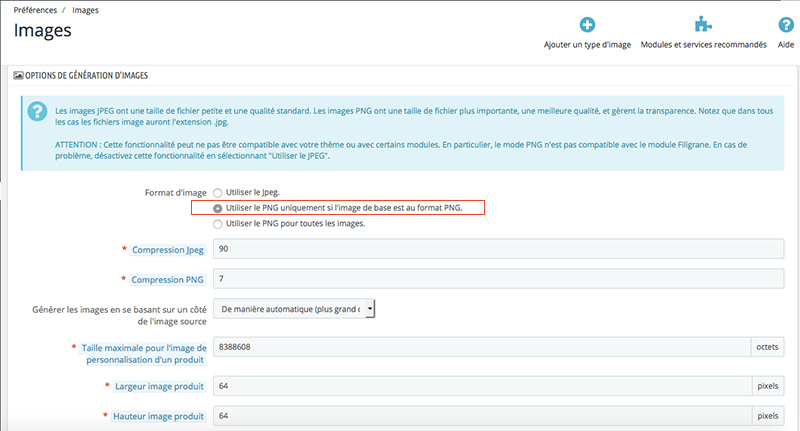Viewport: 800px width, 431px height.
Task: Click the 'Ajouter un type d'image' label
Action: click(587, 45)
